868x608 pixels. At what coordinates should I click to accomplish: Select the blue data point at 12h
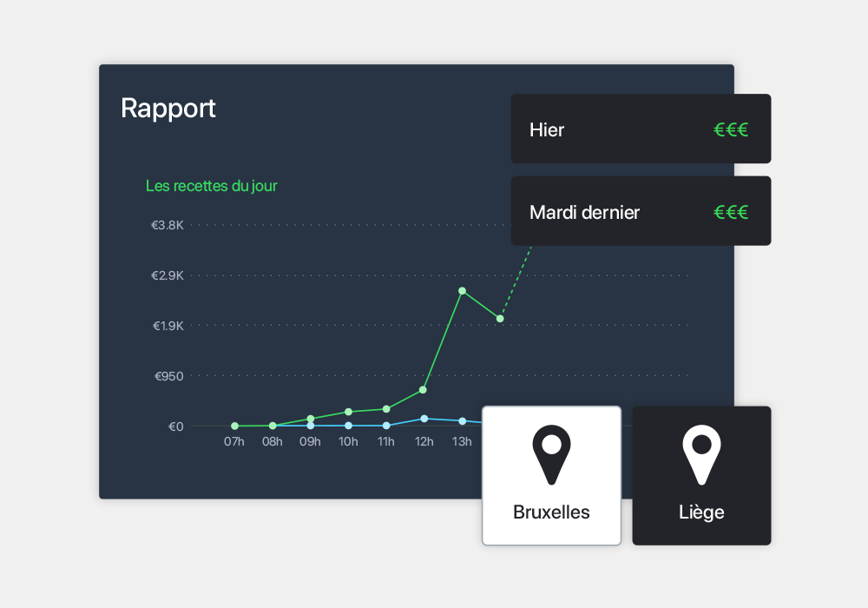coord(424,419)
